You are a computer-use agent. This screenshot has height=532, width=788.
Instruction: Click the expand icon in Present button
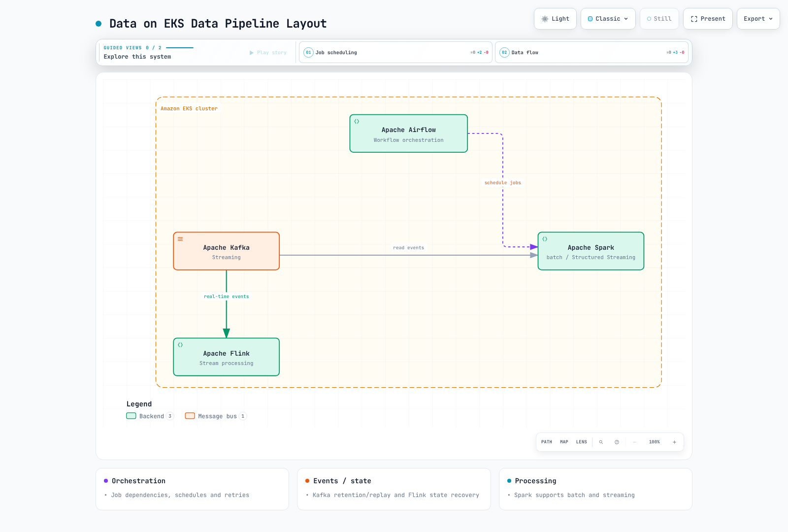pos(694,19)
